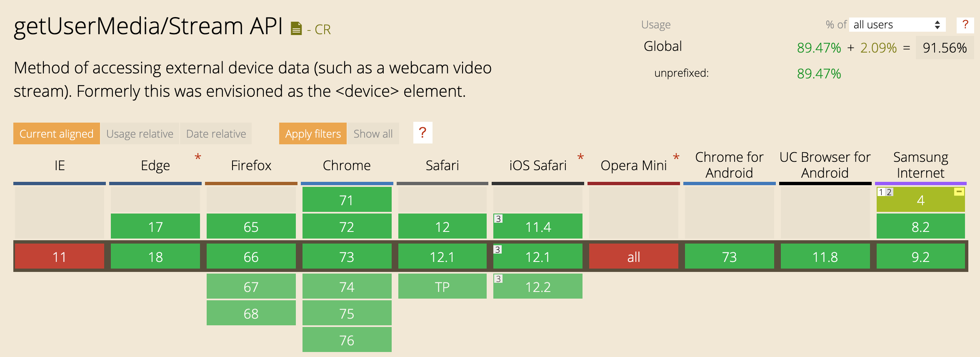This screenshot has width=980, height=357.
Task: Click the CR status link
Action: point(322,30)
